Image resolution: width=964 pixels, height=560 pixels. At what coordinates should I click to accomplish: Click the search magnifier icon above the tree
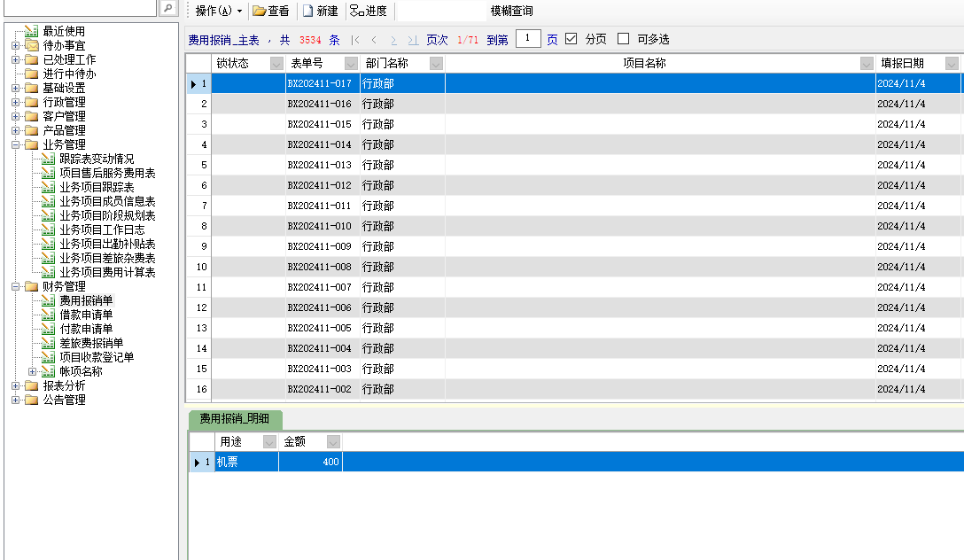167,8
